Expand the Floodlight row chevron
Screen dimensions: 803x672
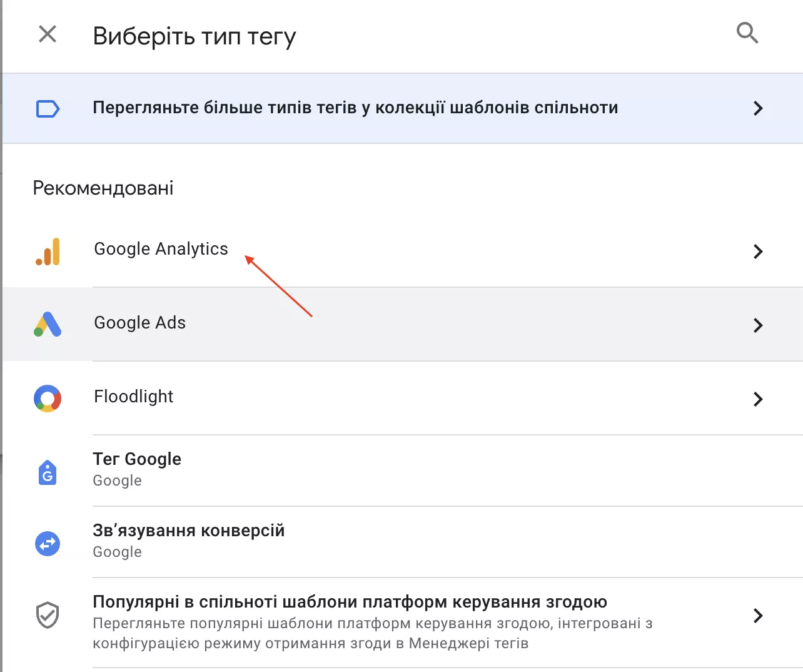758,399
